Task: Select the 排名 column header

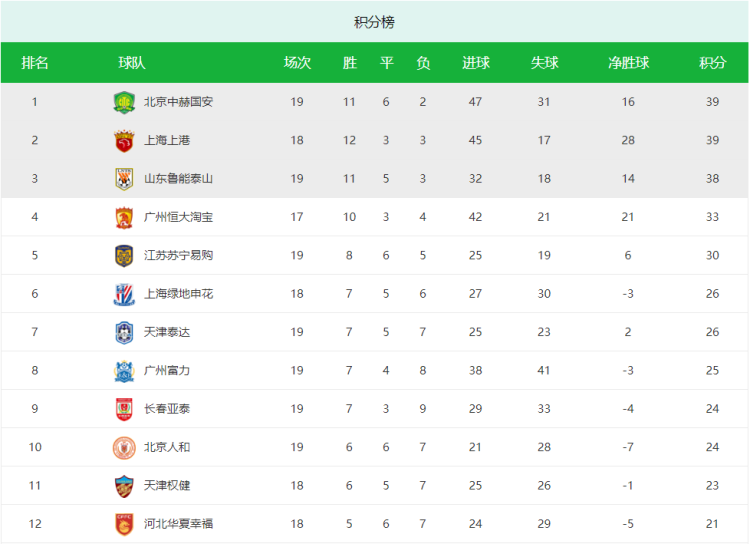Action: pyautogui.click(x=35, y=63)
